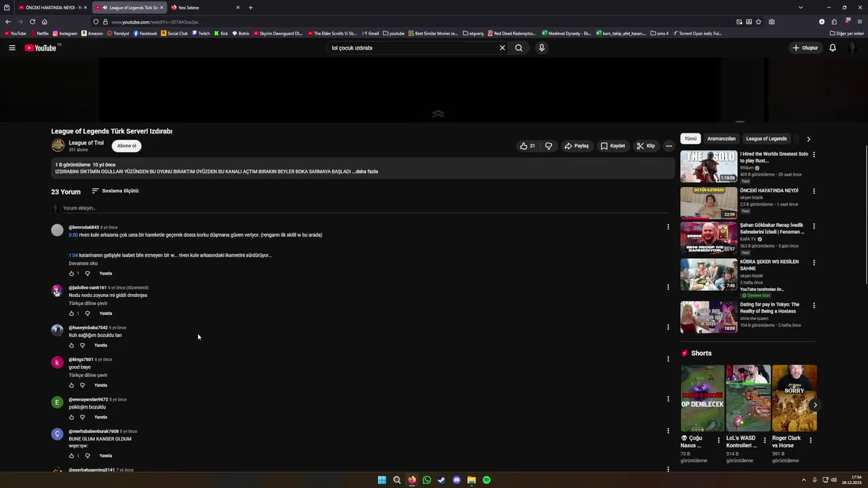
Task: Dislike the comment by @jadolive-can6161
Action: 87,314
